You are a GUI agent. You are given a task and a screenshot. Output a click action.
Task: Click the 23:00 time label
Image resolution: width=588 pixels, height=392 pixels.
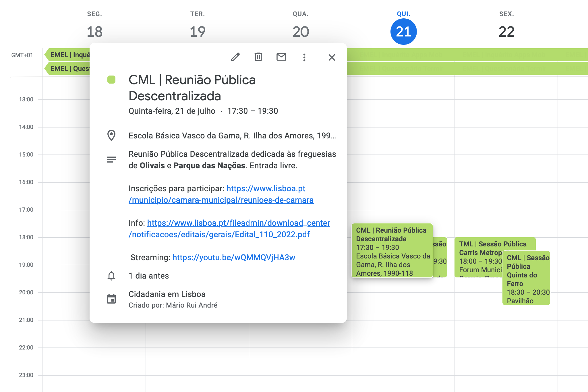(26, 375)
